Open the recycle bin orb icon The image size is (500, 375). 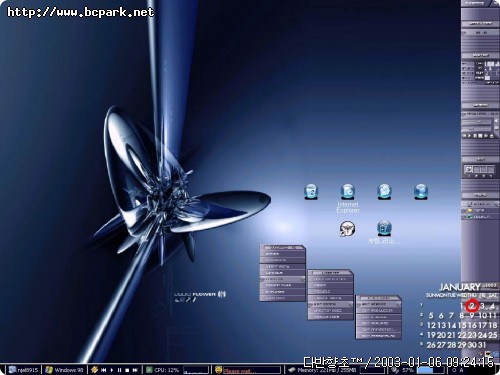pos(311,192)
